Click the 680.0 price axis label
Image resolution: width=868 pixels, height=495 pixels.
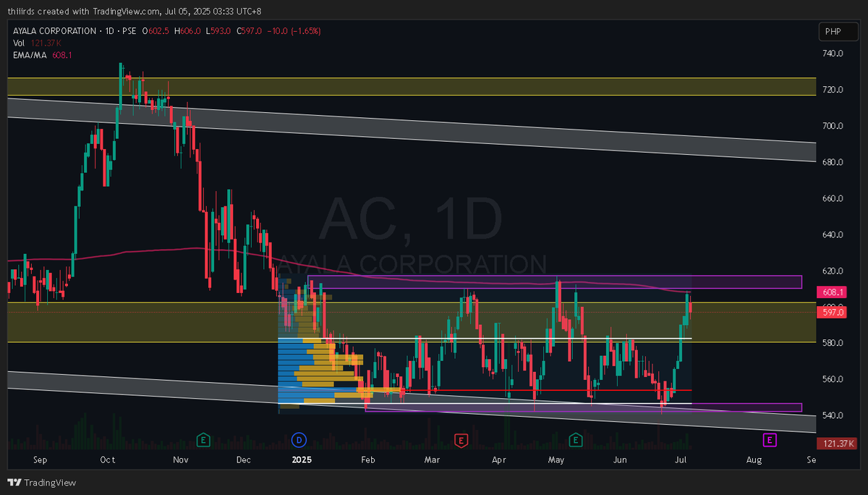[x=833, y=162]
